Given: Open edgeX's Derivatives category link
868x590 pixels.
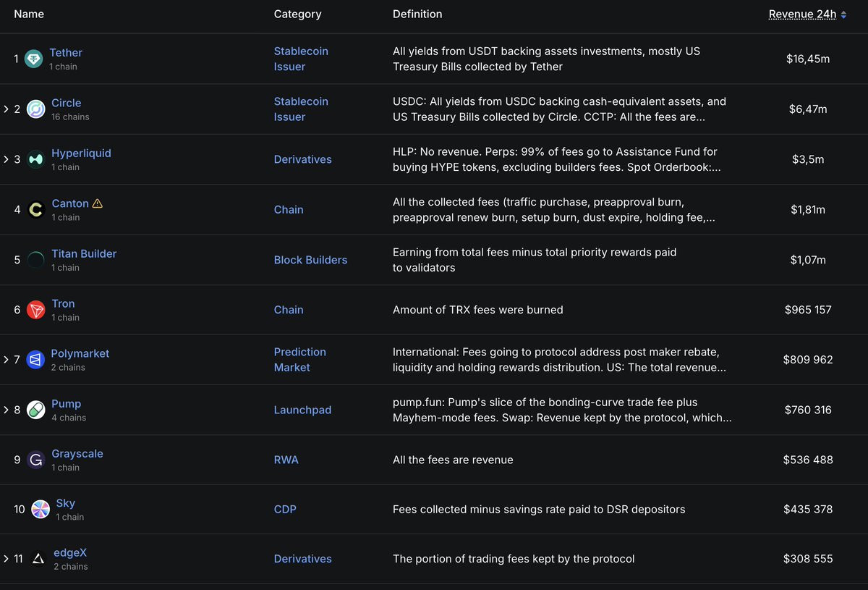Looking at the screenshot, I should coord(303,559).
